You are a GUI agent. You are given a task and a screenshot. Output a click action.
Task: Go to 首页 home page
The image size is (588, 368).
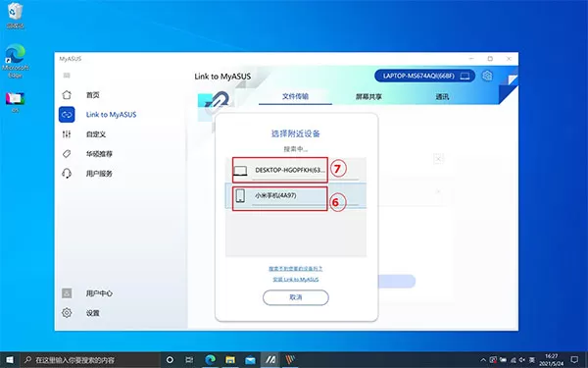pos(93,95)
